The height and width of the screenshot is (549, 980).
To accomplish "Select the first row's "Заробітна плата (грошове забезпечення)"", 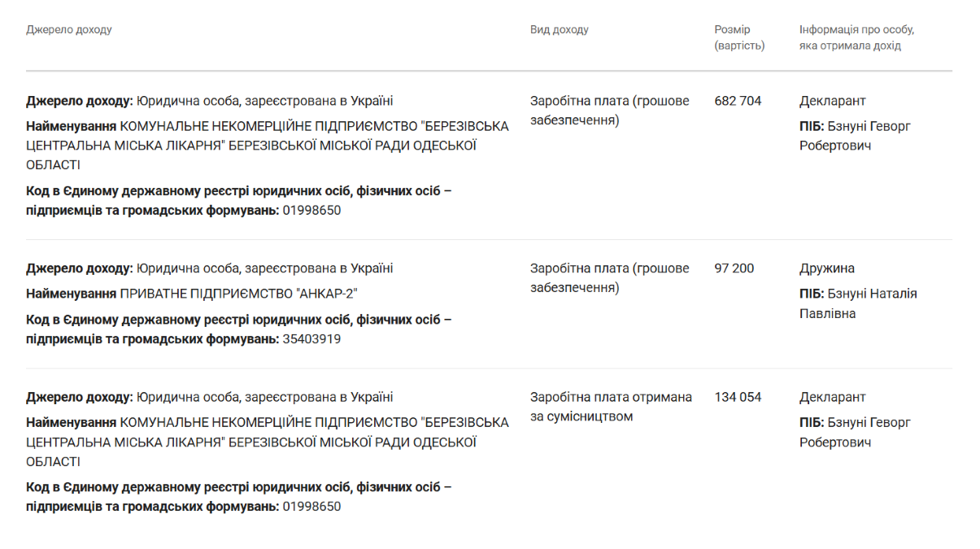I will (609, 111).
